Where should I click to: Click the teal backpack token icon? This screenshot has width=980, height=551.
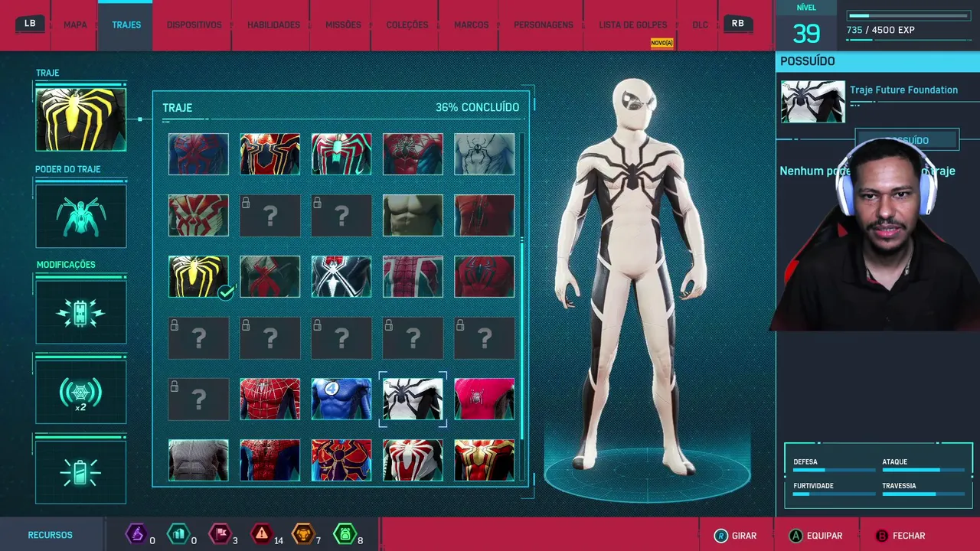(x=178, y=534)
